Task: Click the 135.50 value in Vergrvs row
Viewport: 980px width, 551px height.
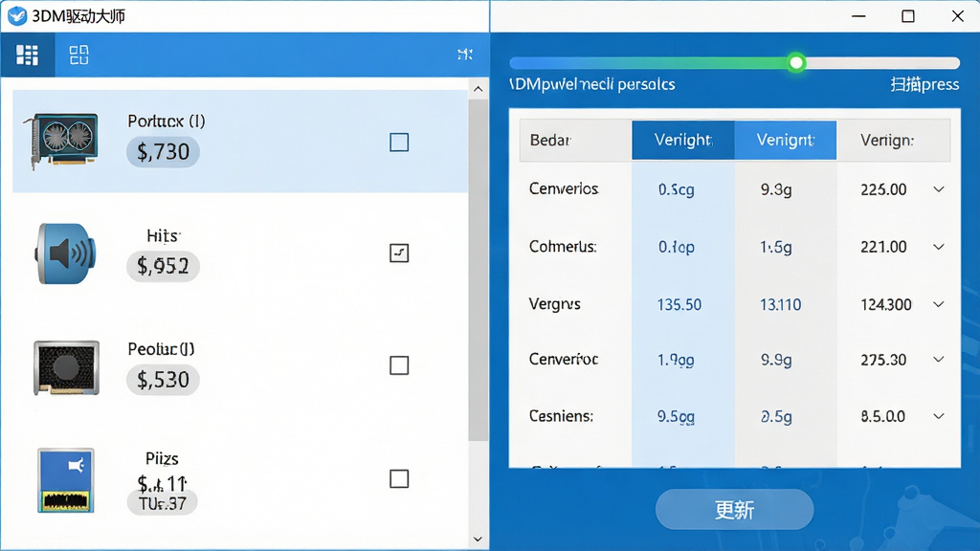Action: (x=679, y=305)
